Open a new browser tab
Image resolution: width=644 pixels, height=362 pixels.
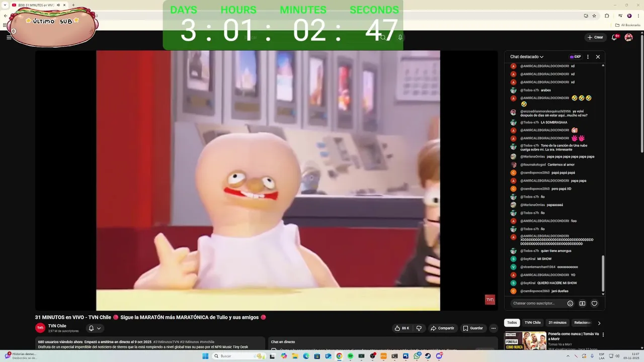point(73,5)
